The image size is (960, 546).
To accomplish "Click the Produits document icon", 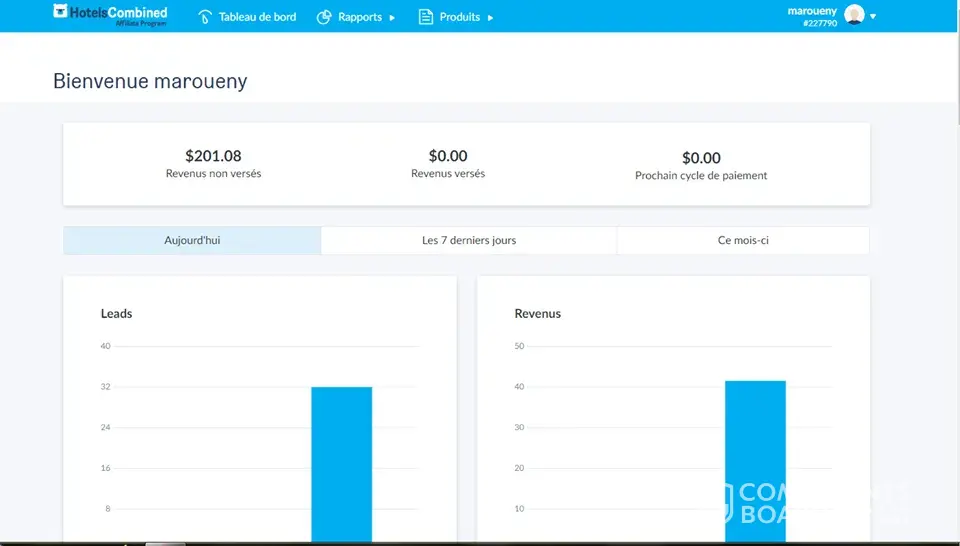I will [426, 17].
